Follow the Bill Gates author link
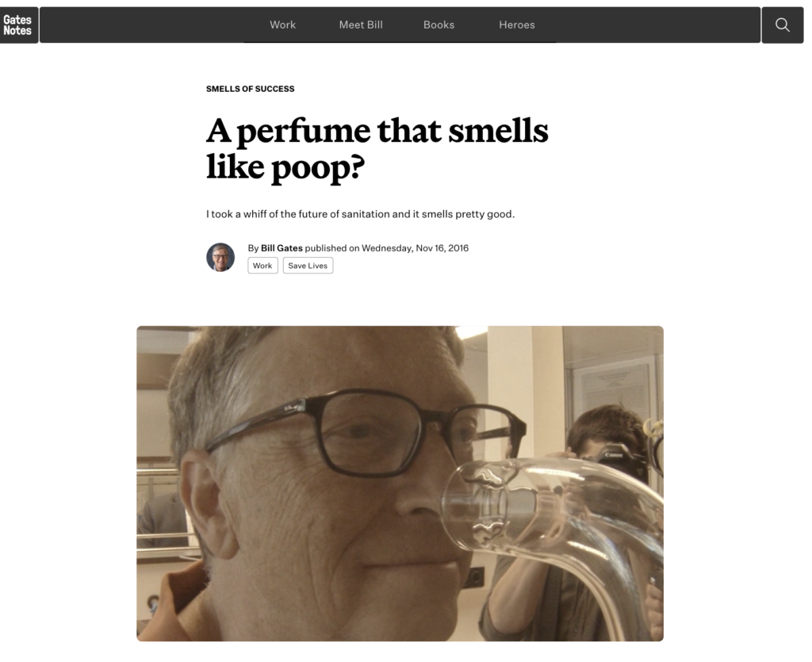 click(x=282, y=248)
